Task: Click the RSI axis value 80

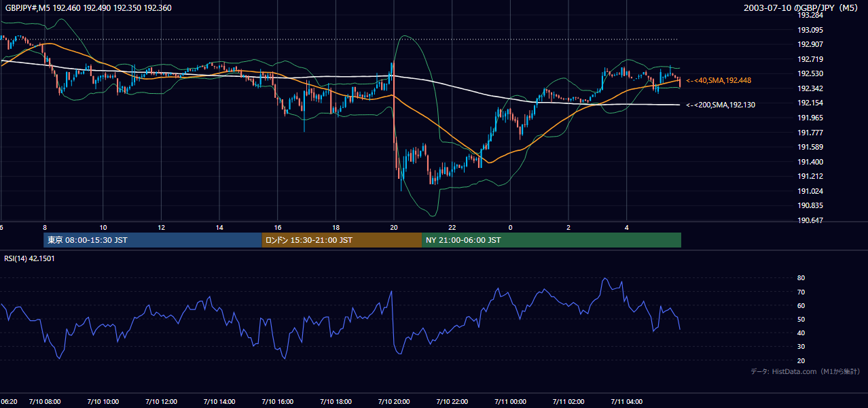Action: tap(801, 278)
